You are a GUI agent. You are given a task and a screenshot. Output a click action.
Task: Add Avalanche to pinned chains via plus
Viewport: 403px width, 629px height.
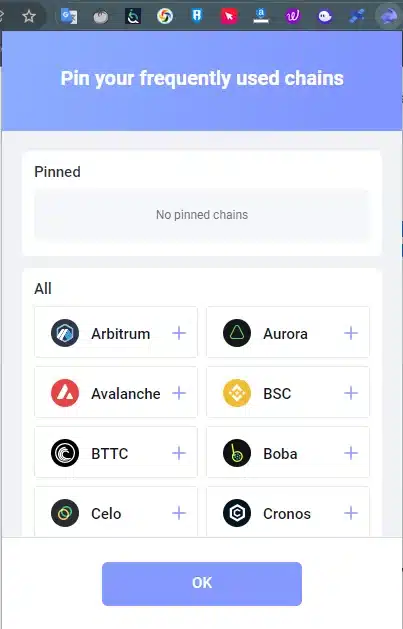click(x=179, y=393)
